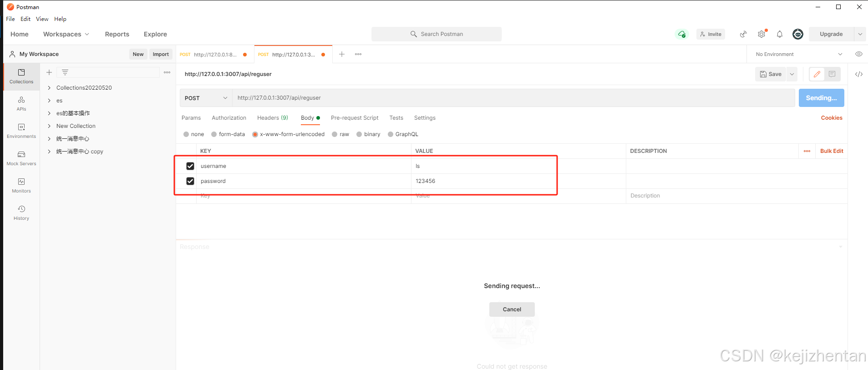Viewport: 868px width, 370px height.
Task: Select the form-data body type radio
Action: tap(214, 134)
